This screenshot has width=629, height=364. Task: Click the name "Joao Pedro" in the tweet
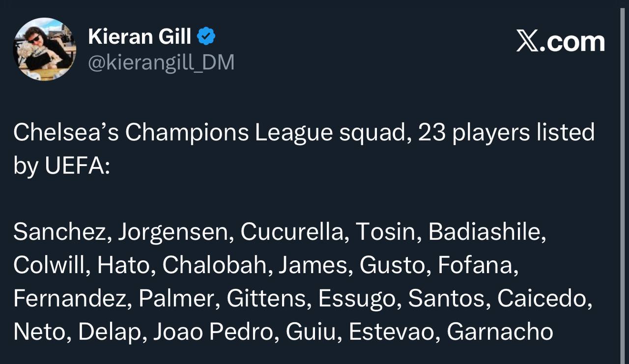213,333
